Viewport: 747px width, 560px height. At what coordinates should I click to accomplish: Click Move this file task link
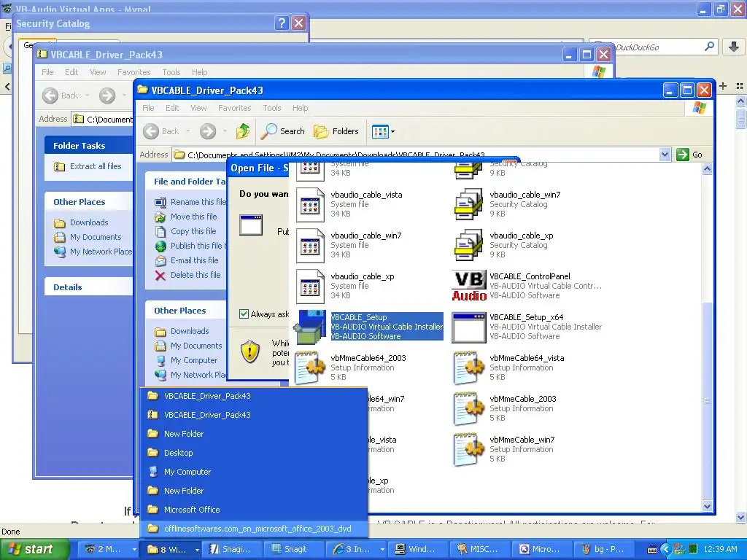click(x=193, y=217)
